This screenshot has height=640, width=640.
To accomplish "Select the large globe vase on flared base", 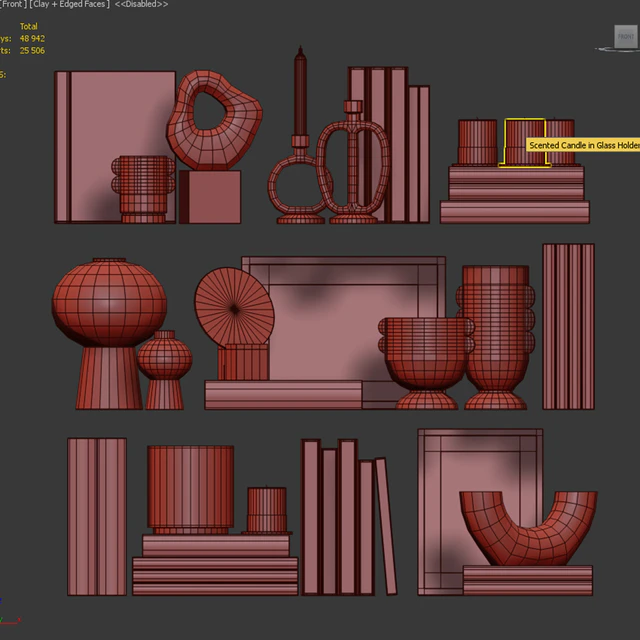I will coord(109,333).
